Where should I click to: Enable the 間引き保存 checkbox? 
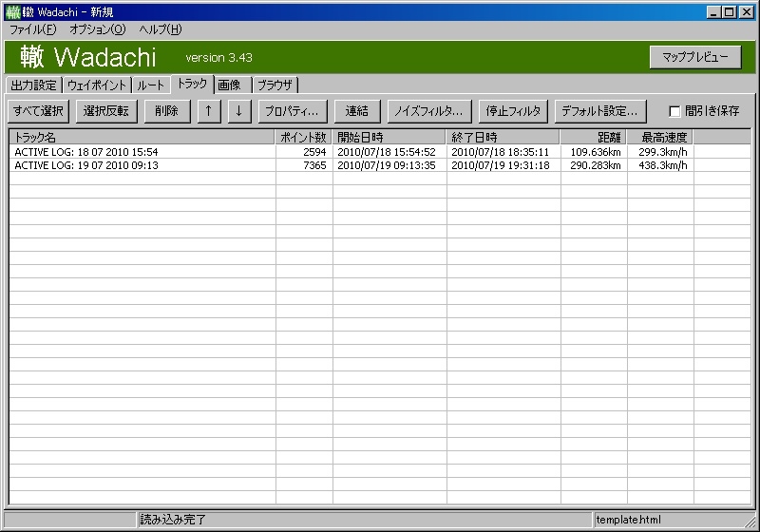(x=674, y=111)
